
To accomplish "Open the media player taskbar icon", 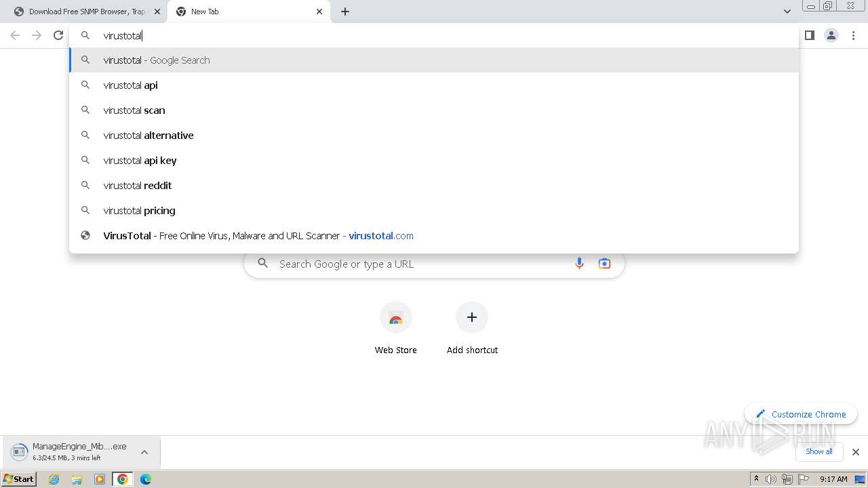I will click(100, 479).
